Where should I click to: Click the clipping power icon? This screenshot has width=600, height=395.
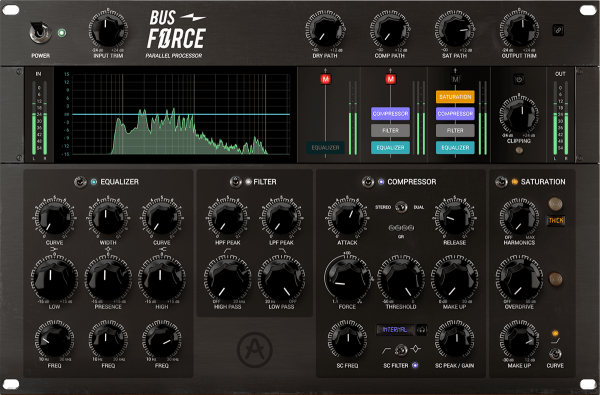(x=519, y=80)
